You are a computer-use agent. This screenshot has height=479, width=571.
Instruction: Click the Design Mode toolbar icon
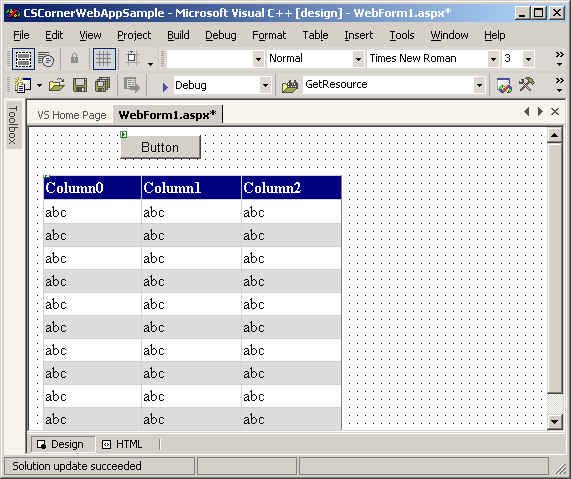[x=23, y=59]
